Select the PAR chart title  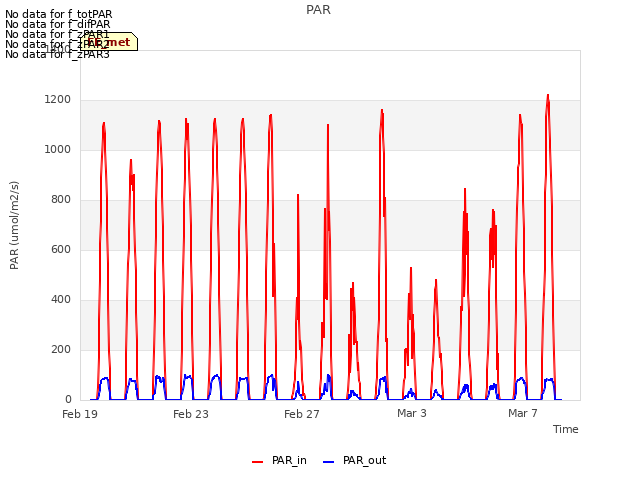[x=318, y=10]
